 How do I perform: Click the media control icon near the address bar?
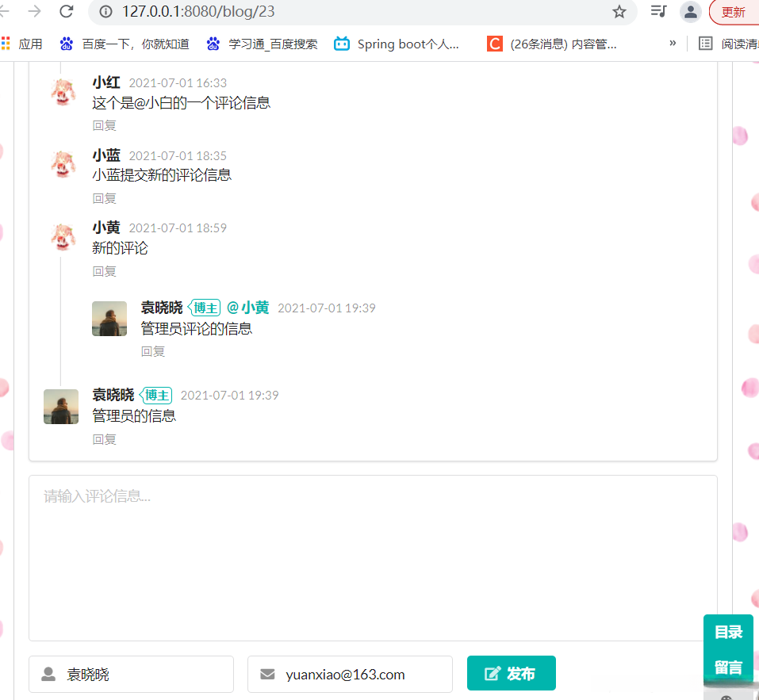tap(658, 12)
